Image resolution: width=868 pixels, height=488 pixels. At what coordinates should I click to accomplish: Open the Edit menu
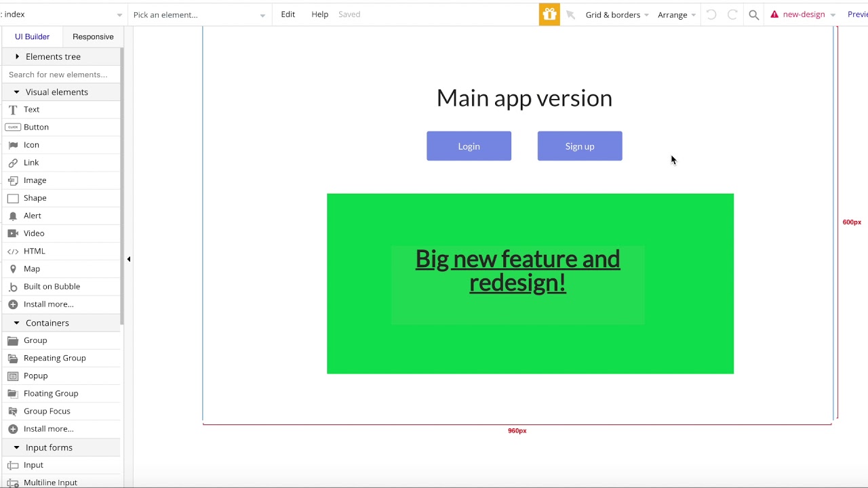point(288,14)
